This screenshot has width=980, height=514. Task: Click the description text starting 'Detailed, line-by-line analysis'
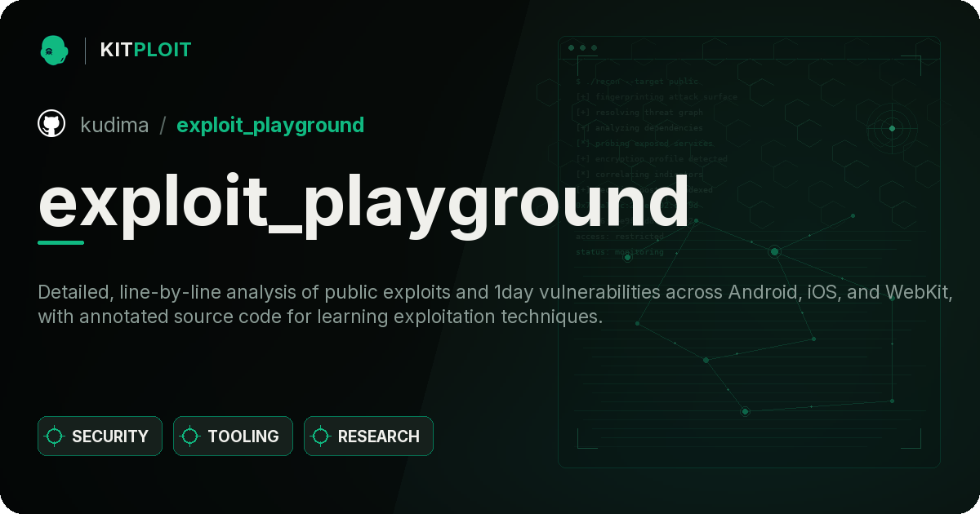pos(496,293)
